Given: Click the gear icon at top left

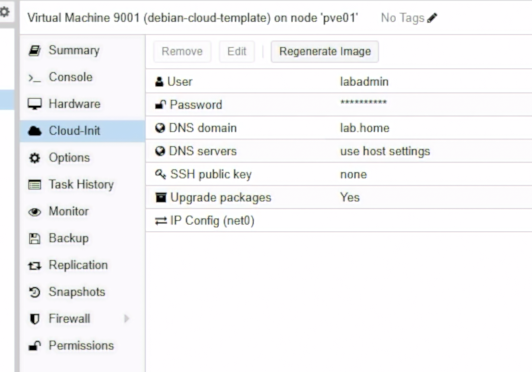Looking at the screenshot, I should coord(4,12).
